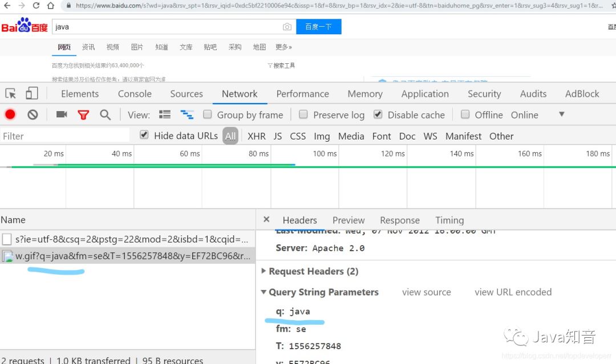Expand Request Headers (2) section

(264, 271)
